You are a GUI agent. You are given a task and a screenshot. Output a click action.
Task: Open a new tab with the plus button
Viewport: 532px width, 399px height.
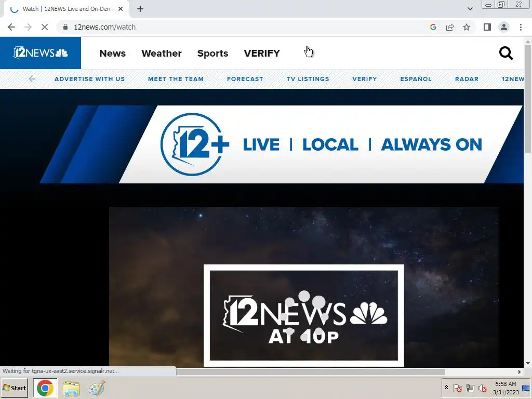click(140, 9)
